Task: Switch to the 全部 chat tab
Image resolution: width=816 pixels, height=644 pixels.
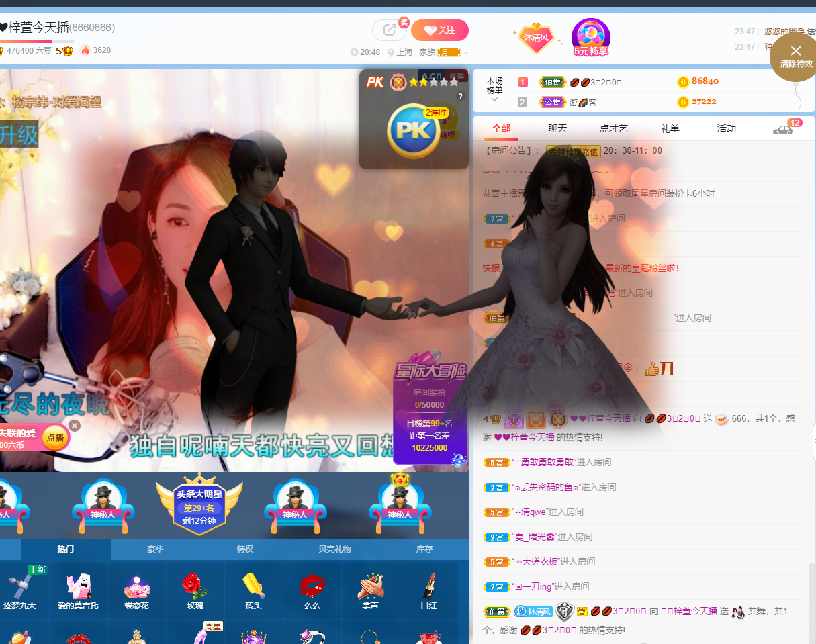Action: point(501,128)
